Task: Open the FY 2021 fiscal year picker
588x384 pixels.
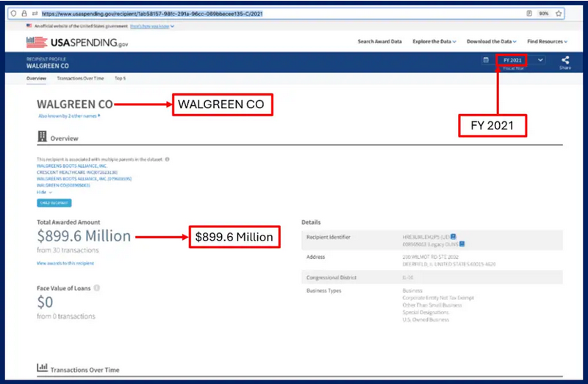Action: pos(512,60)
